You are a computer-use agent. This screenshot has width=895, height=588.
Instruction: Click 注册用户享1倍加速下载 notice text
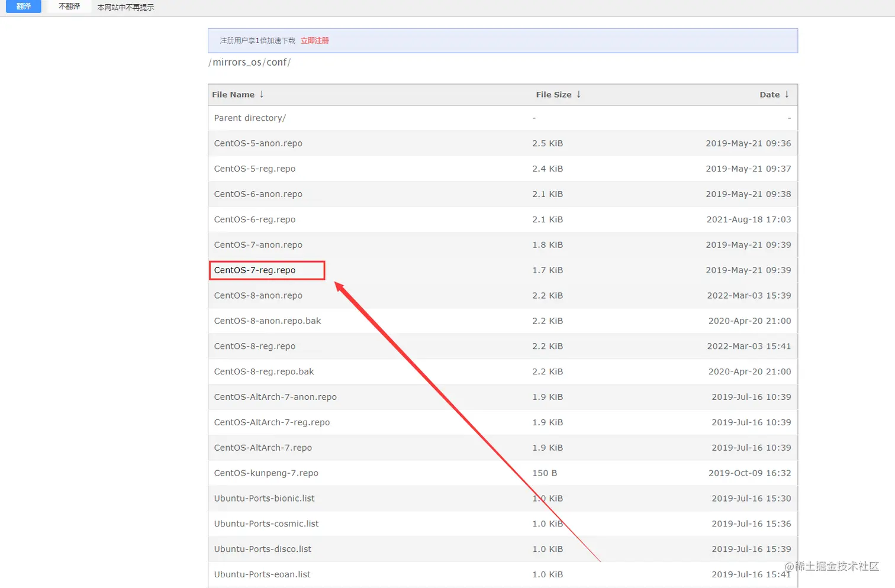click(x=257, y=41)
